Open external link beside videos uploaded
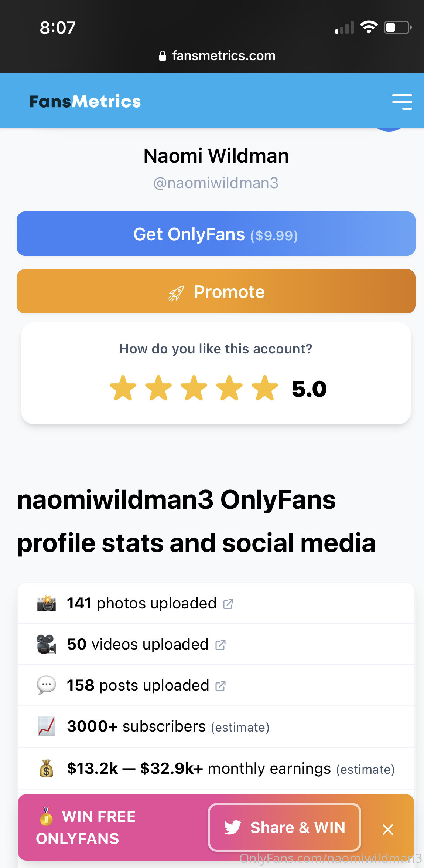 220,645
